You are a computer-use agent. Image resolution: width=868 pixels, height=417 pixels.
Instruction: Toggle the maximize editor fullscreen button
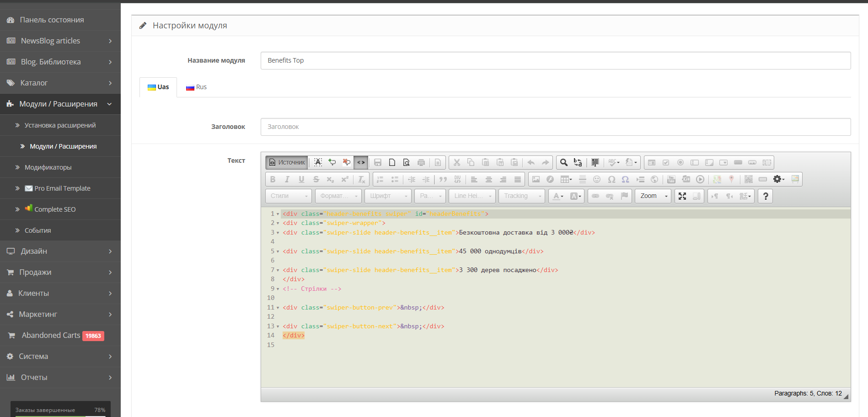pos(682,196)
